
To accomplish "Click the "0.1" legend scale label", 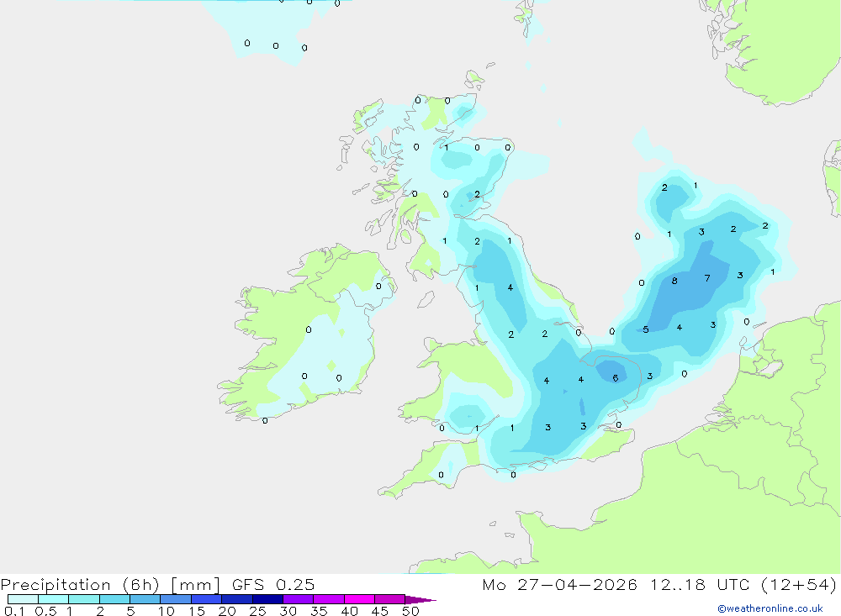I will (14, 611).
